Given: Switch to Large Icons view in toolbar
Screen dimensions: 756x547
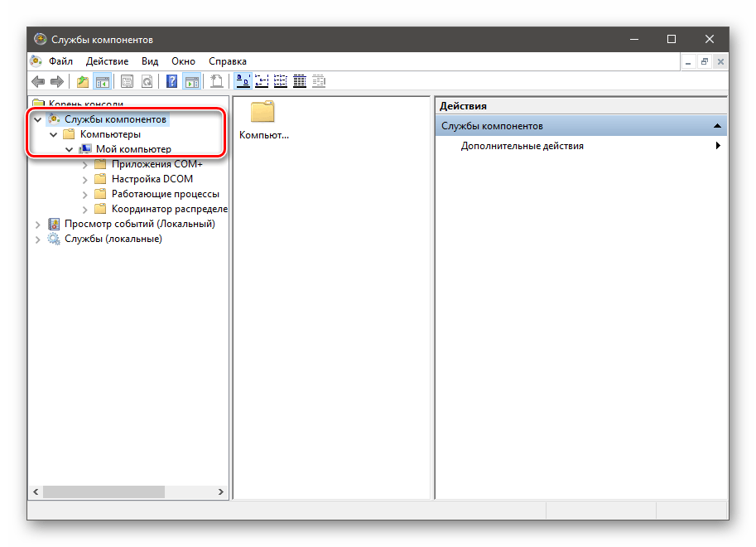Looking at the screenshot, I should tap(243, 81).
